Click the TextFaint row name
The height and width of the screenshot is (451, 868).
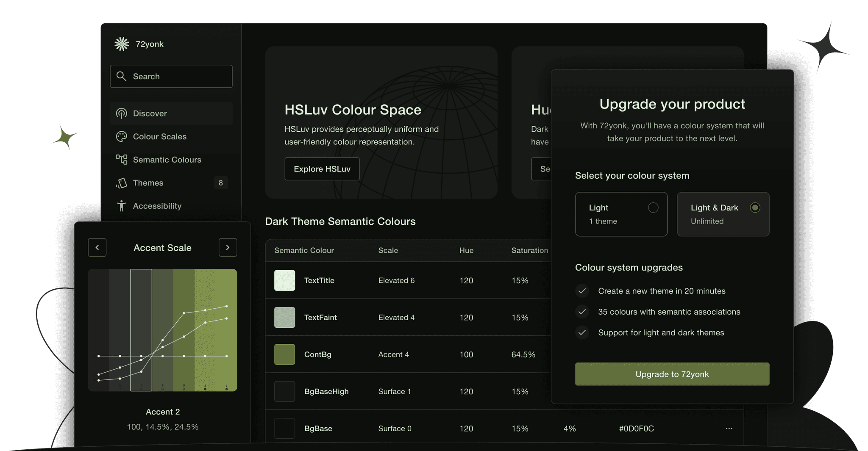coord(320,318)
